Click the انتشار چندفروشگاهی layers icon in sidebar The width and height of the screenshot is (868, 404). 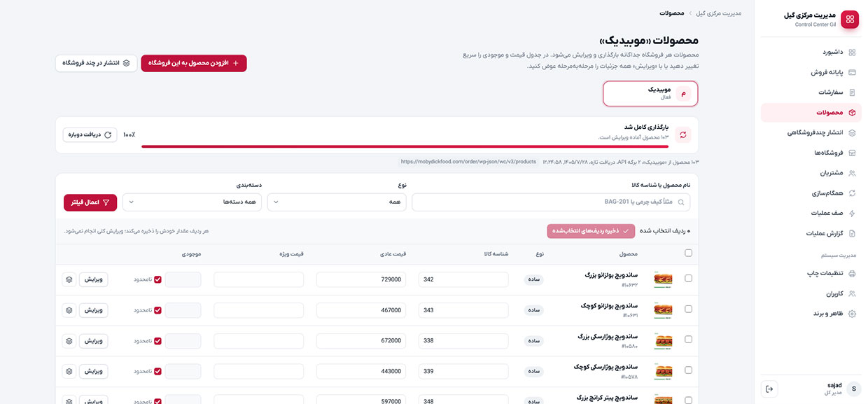click(x=852, y=132)
